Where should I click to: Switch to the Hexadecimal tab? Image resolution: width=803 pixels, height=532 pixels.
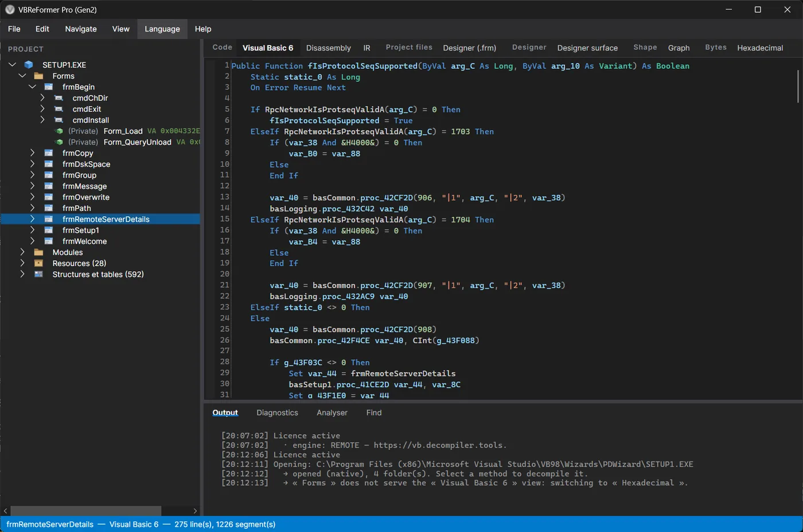[760, 48]
